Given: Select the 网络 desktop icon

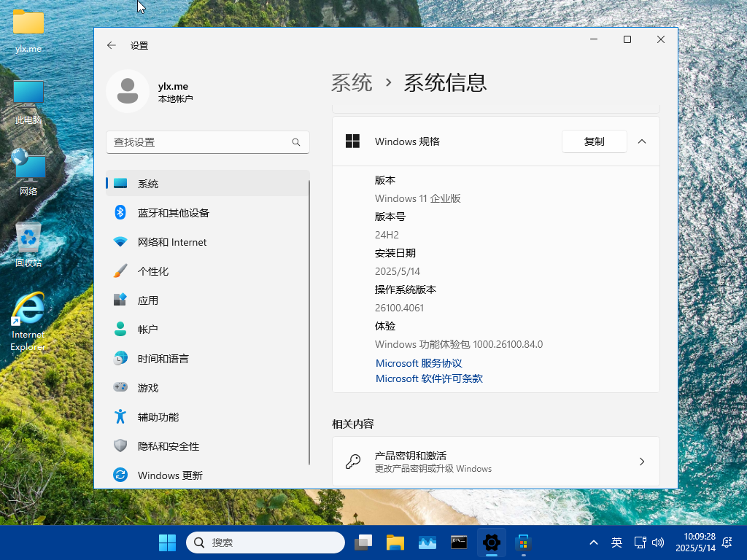Looking at the screenshot, I should click(x=28, y=172).
